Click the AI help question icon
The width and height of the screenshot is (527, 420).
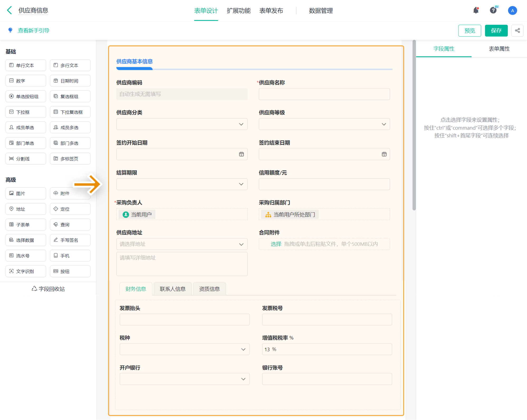tap(493, 10)
